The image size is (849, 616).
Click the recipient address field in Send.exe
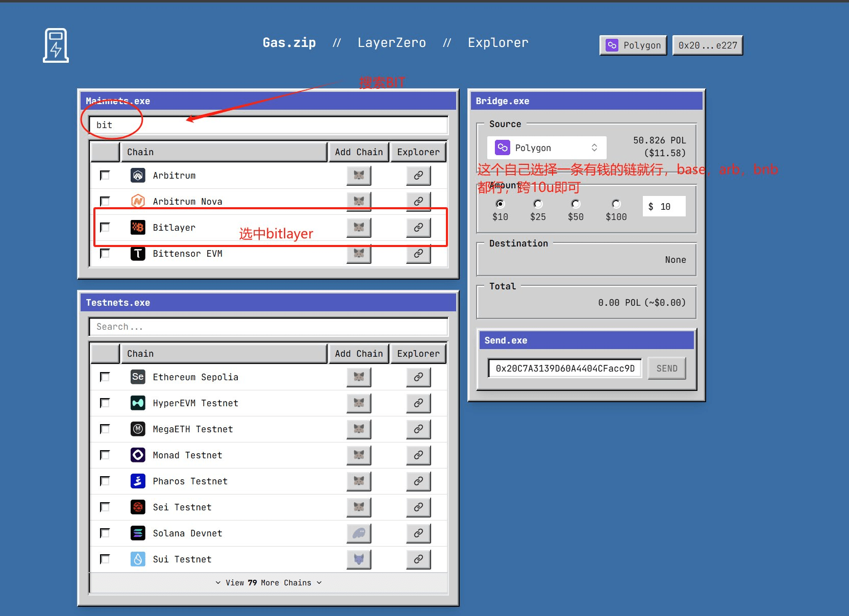pyautogui.click(x=565, y=368)
